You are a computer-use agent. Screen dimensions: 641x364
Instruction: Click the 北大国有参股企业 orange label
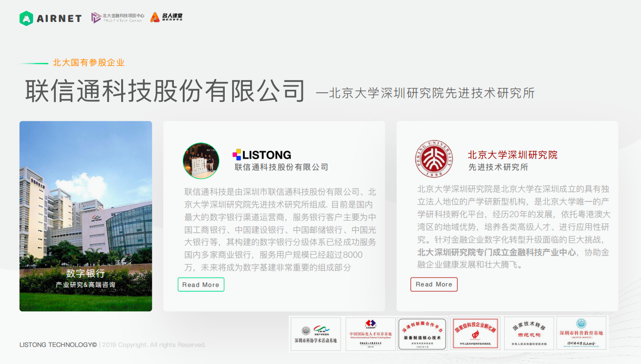coord(89,62)
